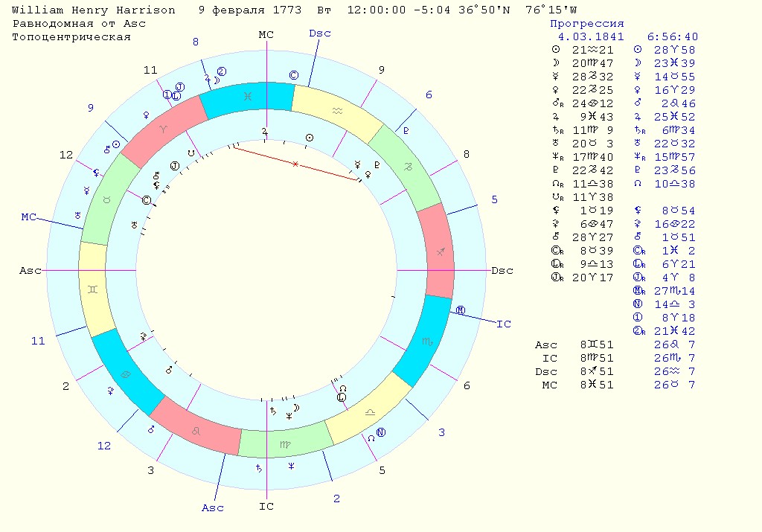Click the Gemini sign in the zodiac ring
Viewport: 762px width, 532px height.
pos(93,289)
